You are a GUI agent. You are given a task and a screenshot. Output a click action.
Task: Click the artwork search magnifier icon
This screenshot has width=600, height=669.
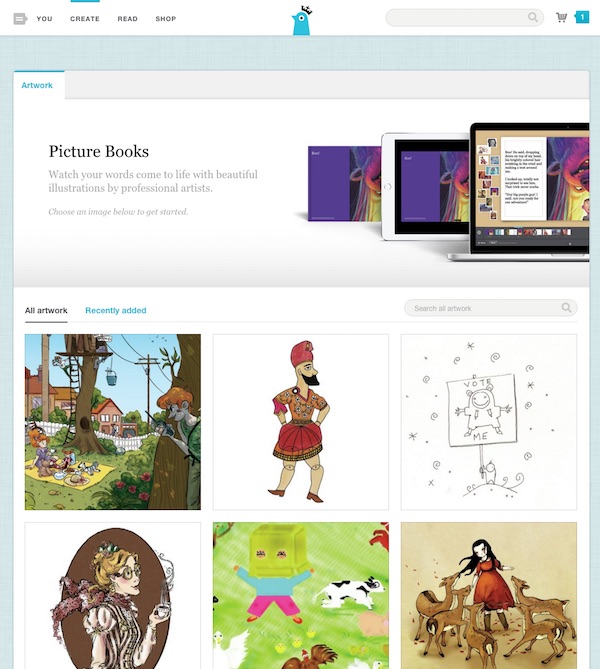pos(566,308)
